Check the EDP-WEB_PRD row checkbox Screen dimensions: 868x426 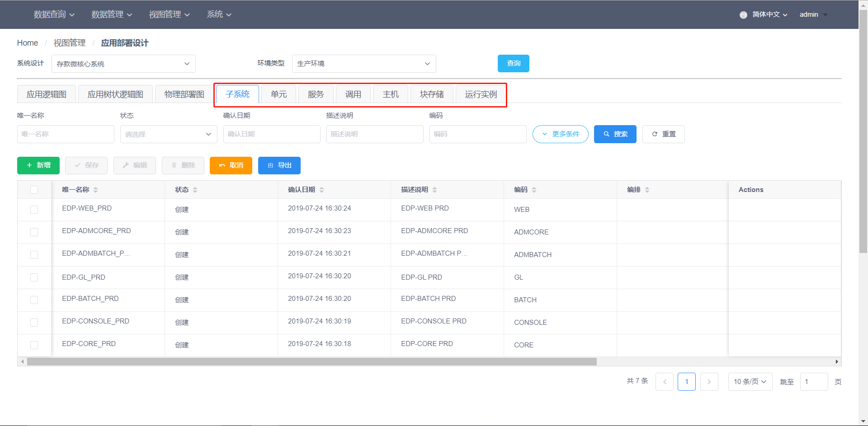tap(34, 210)
